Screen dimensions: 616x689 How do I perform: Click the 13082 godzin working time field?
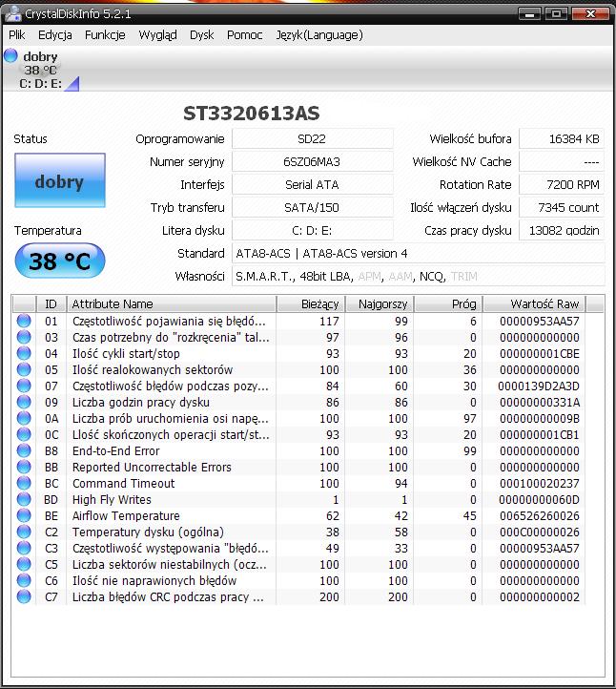[562, 230]
